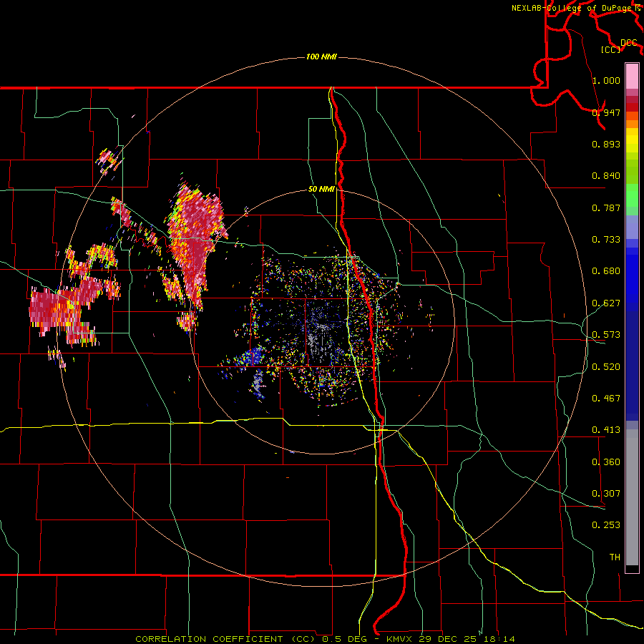This screenshot has height=644, width=644.
Task: Click the NEXLAB-College of DuPage credit text
Action: pos(572,8)
